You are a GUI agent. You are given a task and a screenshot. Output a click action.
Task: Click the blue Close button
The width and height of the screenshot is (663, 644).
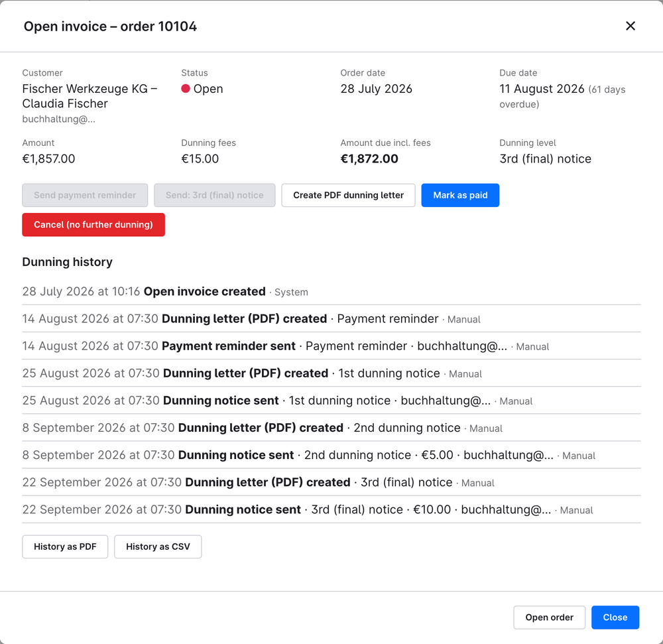tap(615, 617)
